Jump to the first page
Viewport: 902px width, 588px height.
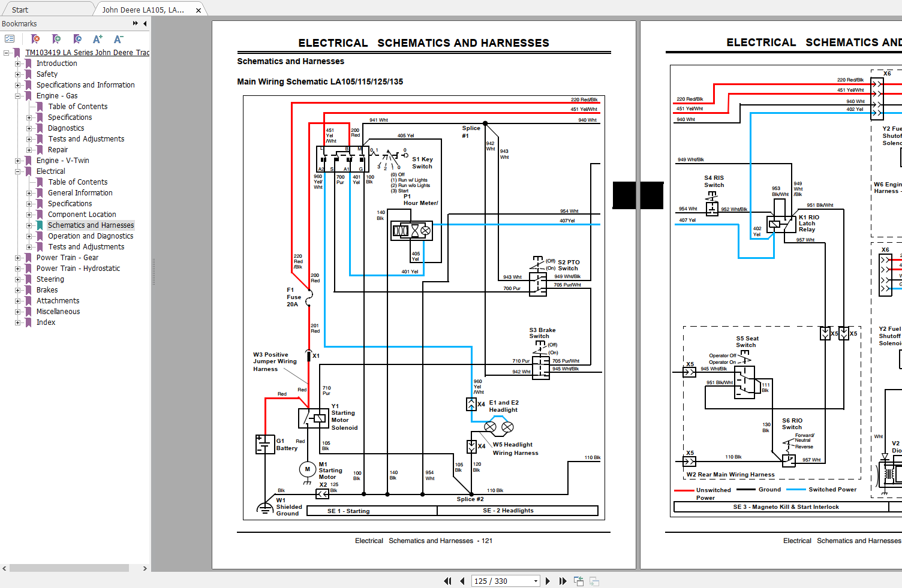(x=447, y=581)
